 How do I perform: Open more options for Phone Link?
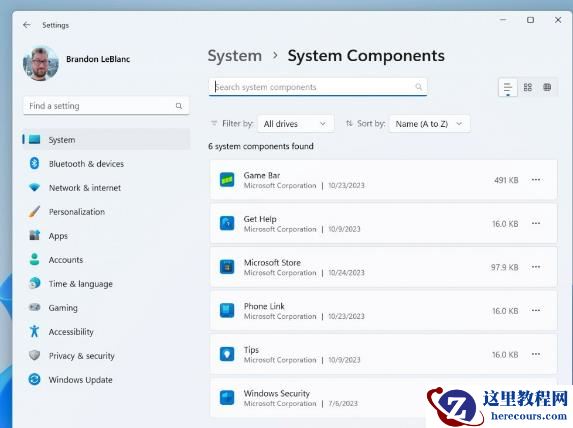point(536,310)
